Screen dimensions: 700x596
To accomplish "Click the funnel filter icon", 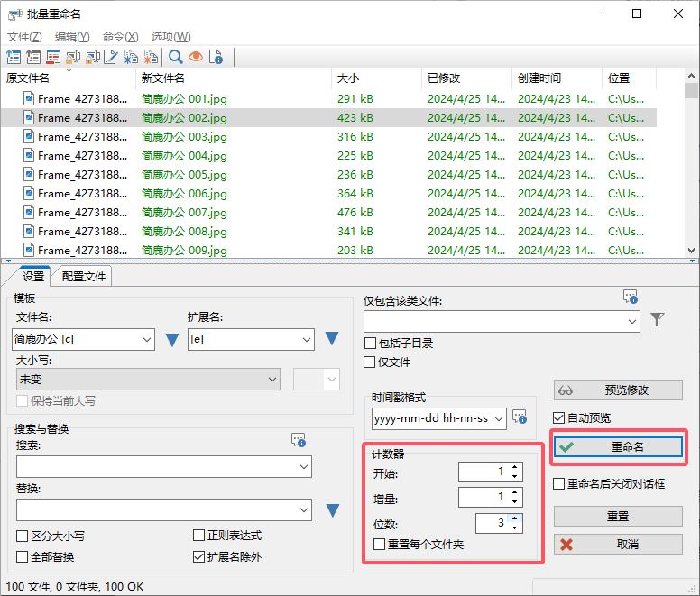I will [657, 319].
